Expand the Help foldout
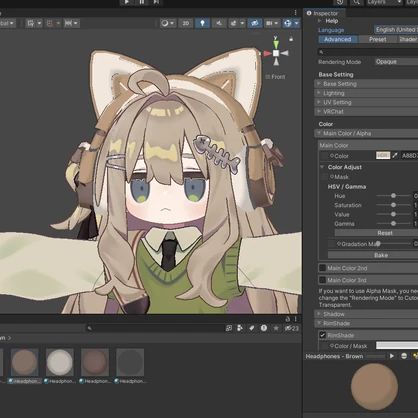Viewport: 418px width, 418px height. click(319, 21)
